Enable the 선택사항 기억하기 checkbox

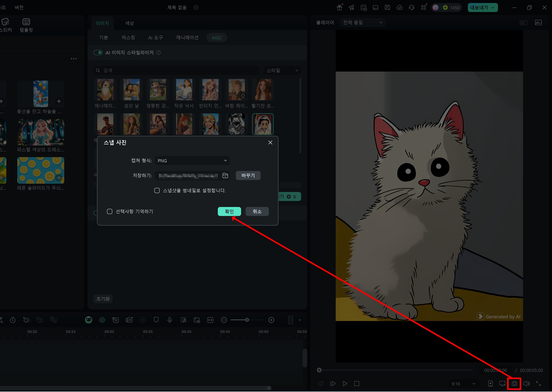coord(109,211)
